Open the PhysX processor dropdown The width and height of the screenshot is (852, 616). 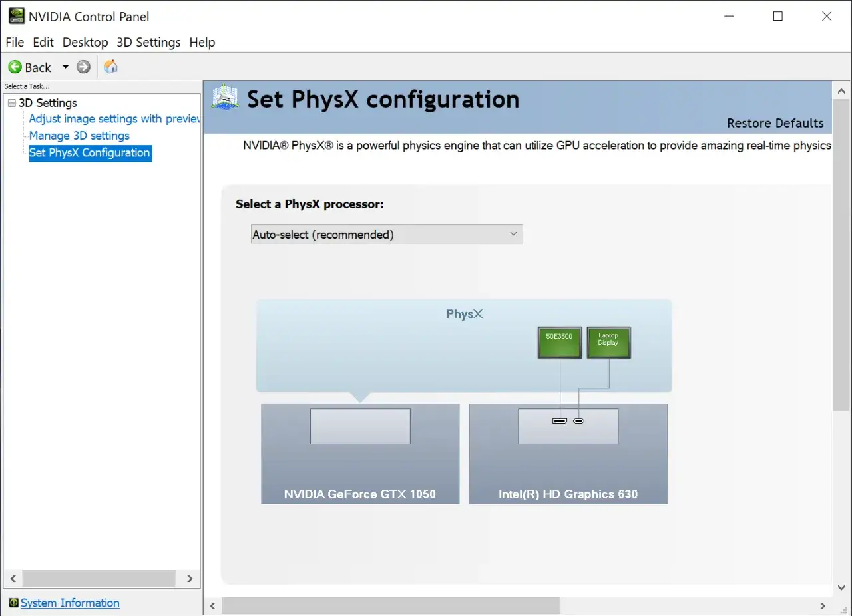click(x=387, y=234)
